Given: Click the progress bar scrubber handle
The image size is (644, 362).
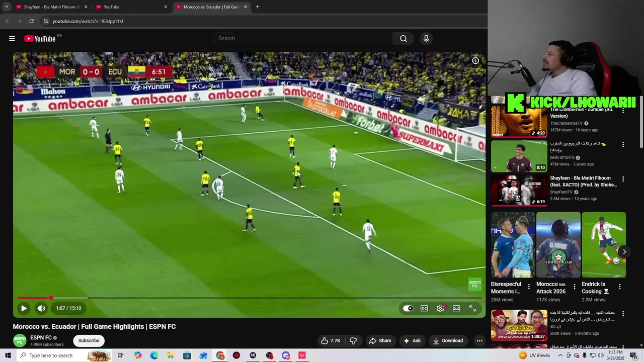Looking at the screenshot, I should [51, 298].
